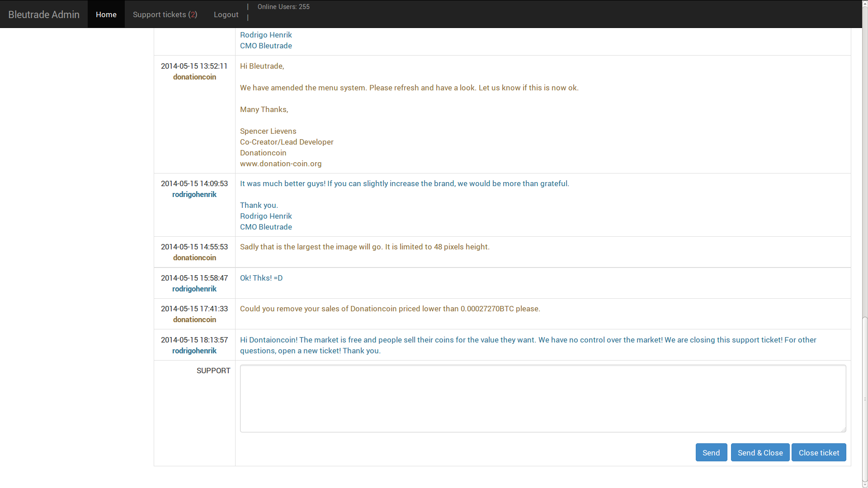
Task: Click the 'Online Users: 255' counter
Action: pyautogui.click(x=283, y=7)
